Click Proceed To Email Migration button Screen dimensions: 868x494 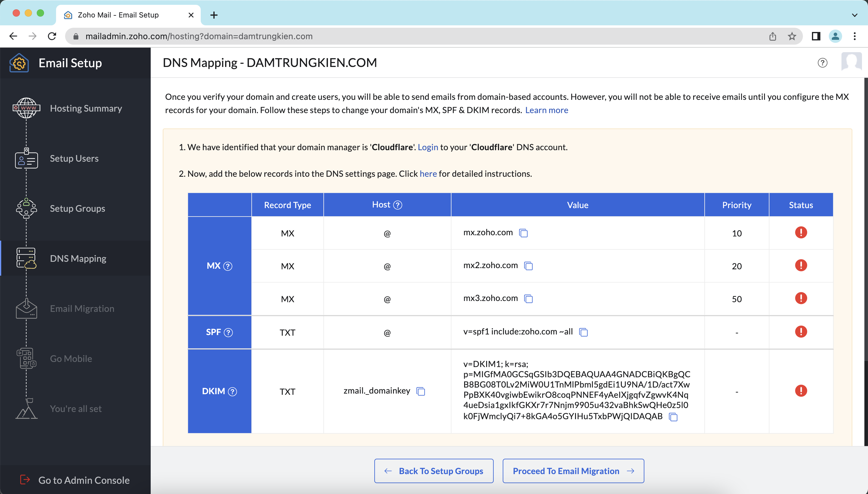pyautogui.click(x=573, y=471)
